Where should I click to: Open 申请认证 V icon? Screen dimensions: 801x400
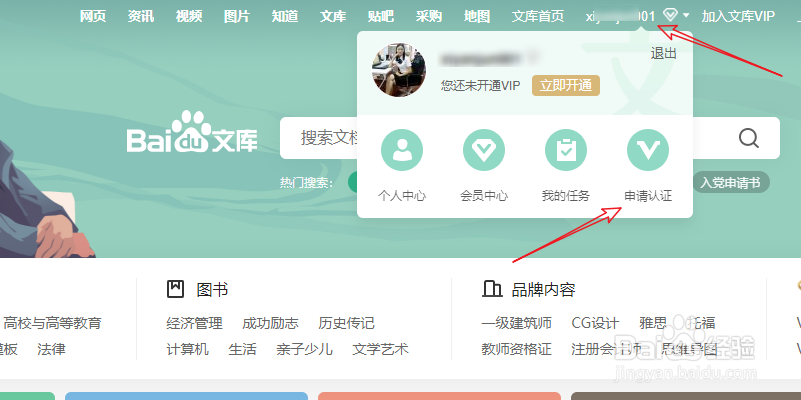point(648,150)
